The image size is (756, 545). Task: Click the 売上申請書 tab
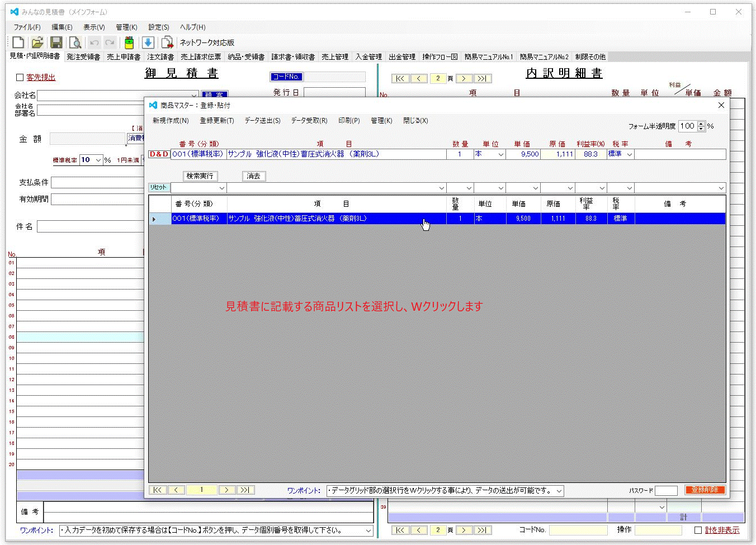pos(124,57)
